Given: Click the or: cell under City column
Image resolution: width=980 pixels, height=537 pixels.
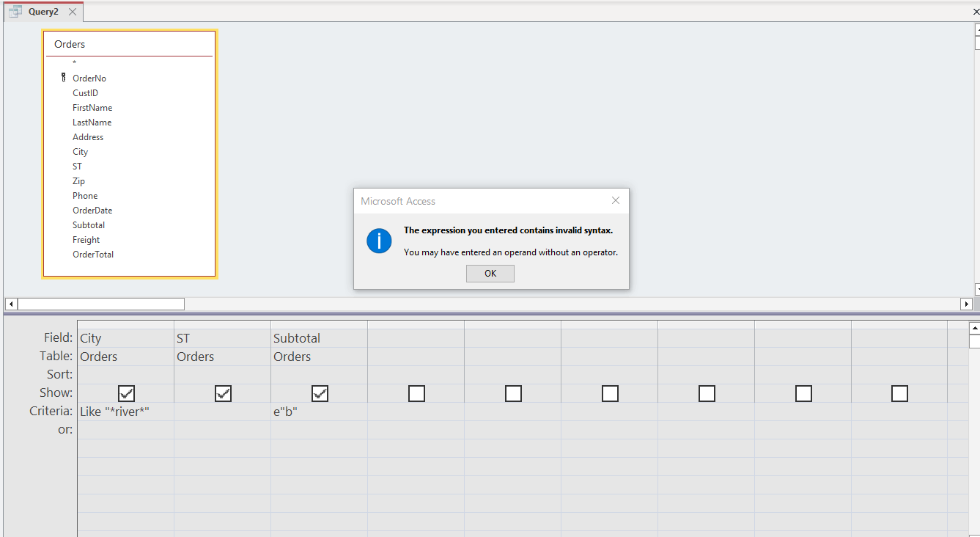Looking at the screenshot, I should click(x=125, y=430).
